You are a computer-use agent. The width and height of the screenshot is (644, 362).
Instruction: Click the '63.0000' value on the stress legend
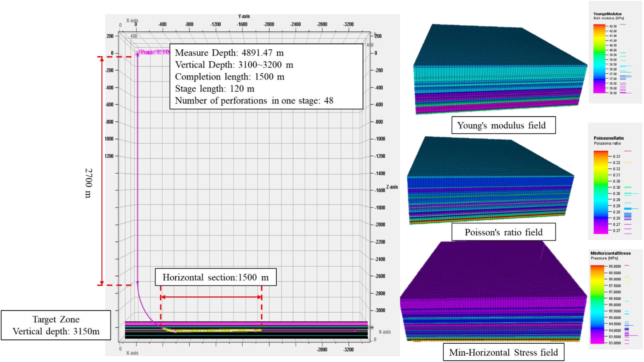point(615,343)
